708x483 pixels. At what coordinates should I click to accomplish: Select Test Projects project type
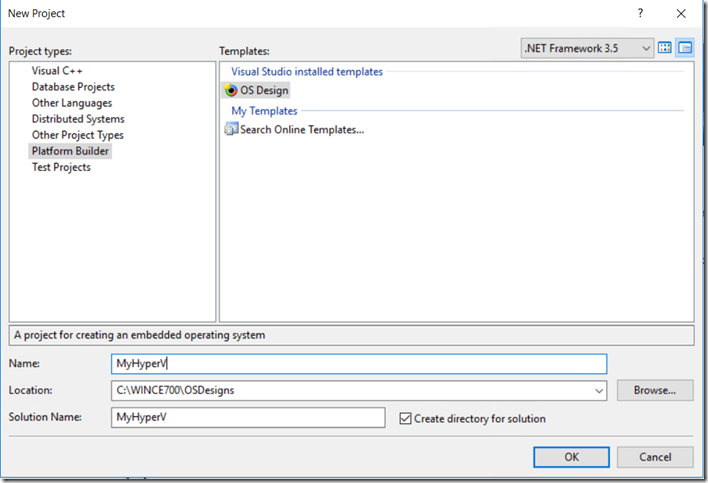pos(61,167)
